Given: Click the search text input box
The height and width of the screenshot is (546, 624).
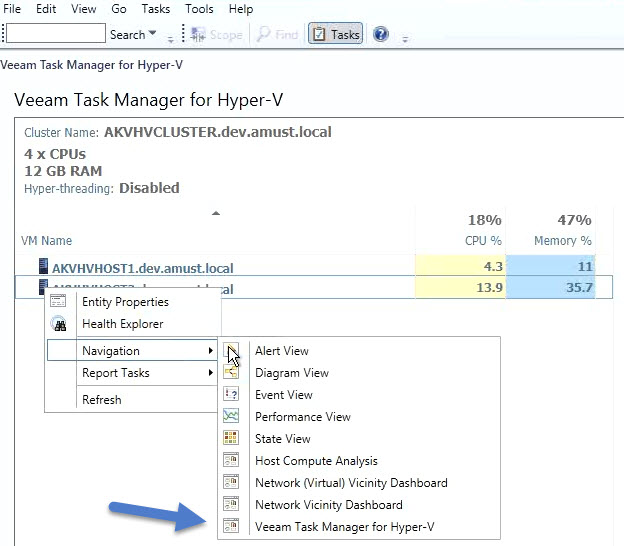Looking at the screenshot, I should coord(56,33).
